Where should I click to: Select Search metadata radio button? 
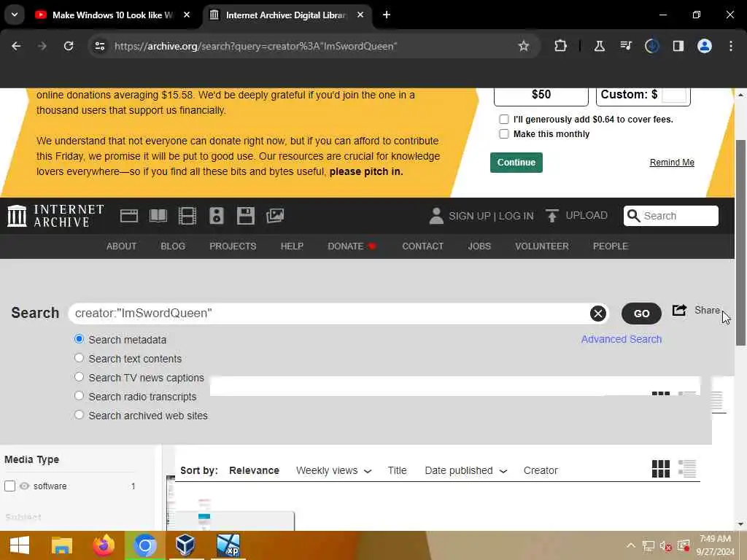[79, 339]
